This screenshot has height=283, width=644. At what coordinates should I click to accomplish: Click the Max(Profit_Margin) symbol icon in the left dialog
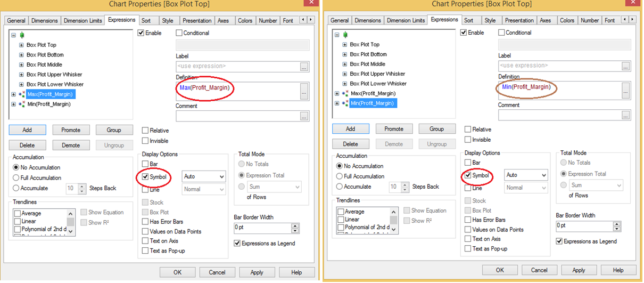point(22,94)
